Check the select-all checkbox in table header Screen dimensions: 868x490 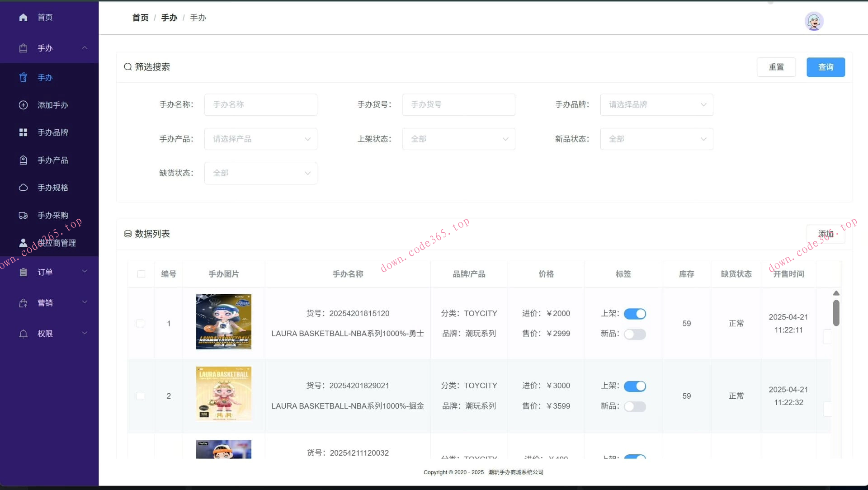[x=141, y=274]
